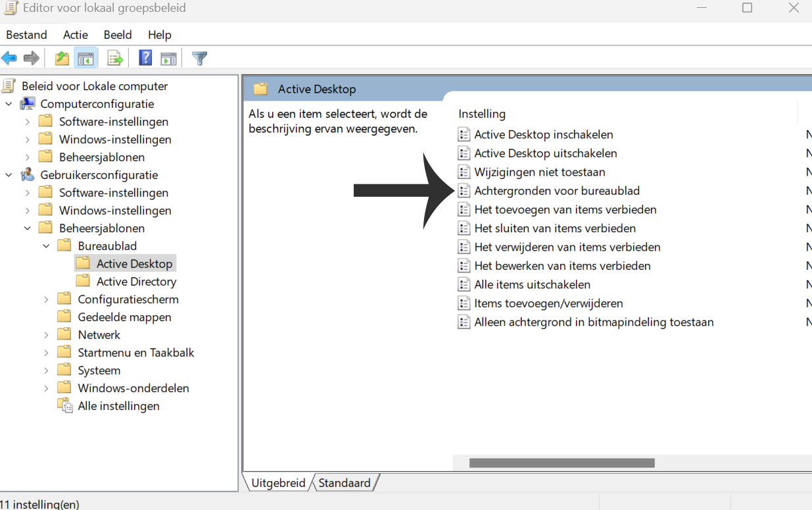Click the filter funnel icon

pyautogui.click(x=199, y=59)
